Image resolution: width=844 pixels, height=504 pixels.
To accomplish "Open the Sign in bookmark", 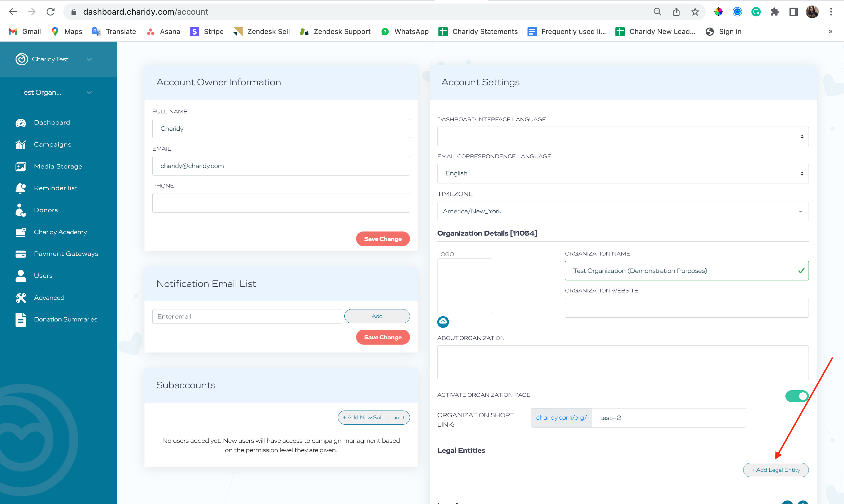I will [x=724, y=32].
